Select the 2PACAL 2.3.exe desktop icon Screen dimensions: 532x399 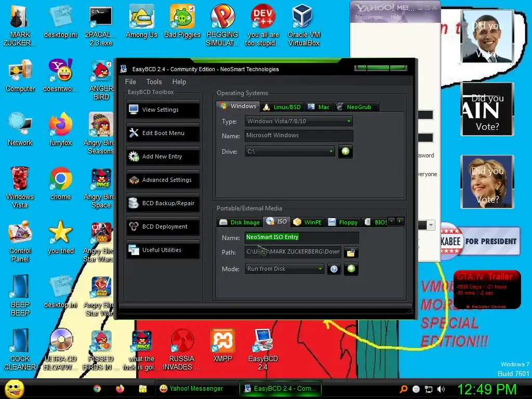tap(101, 26)
